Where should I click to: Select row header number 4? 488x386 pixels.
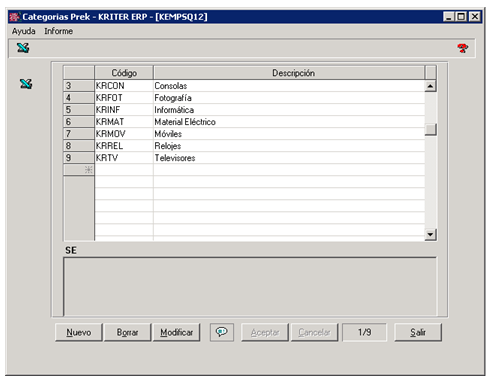79,98
